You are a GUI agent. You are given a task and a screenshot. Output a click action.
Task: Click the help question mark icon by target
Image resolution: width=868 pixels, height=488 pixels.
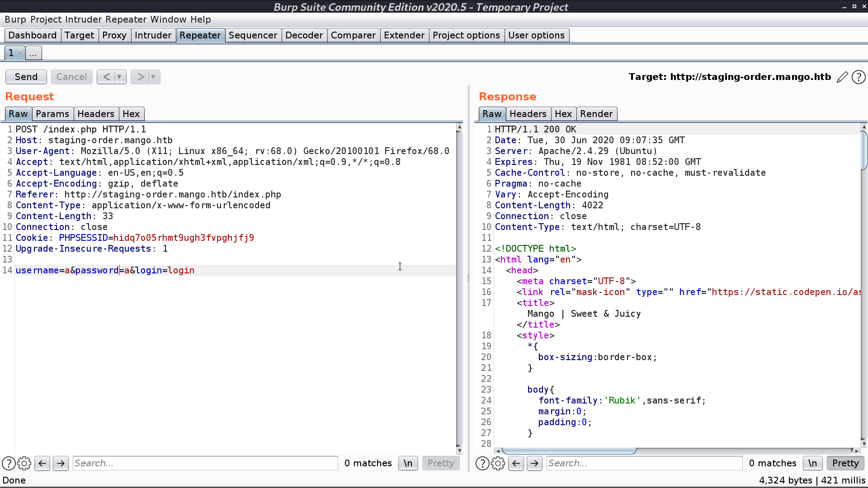(x=860, y=76)
